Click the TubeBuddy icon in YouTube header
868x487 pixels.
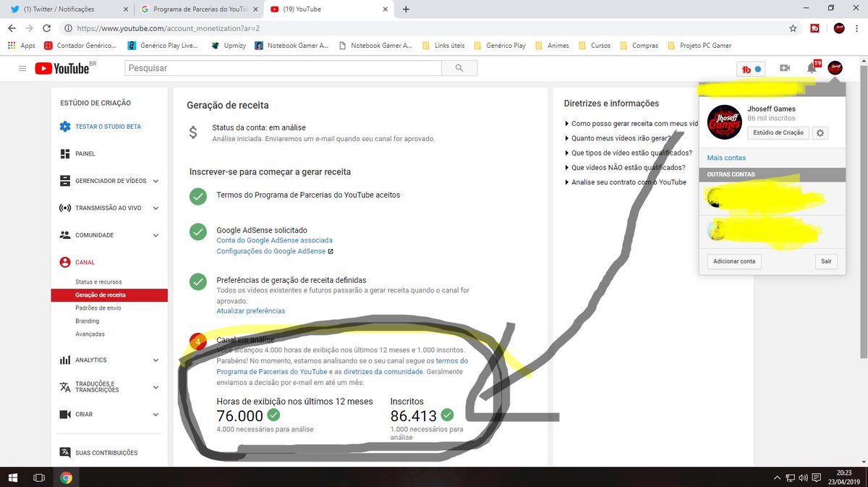[749, 69]
